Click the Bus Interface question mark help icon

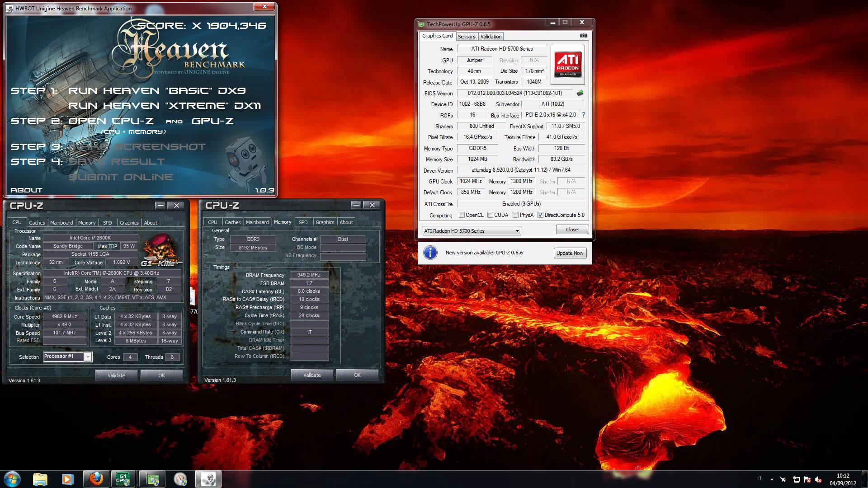click(583, 115)
